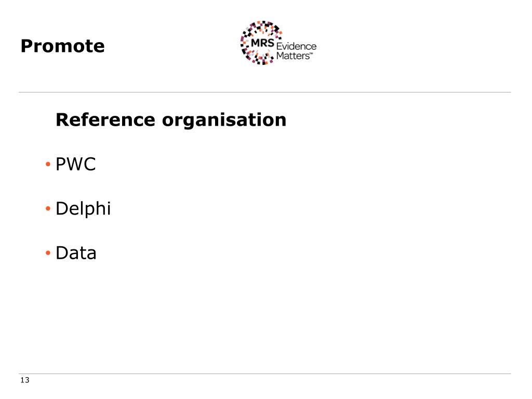Image resolution: width=532 pixels, height=399 pixels.
Task: Select the Data bullet text
Action: point(76,253)
